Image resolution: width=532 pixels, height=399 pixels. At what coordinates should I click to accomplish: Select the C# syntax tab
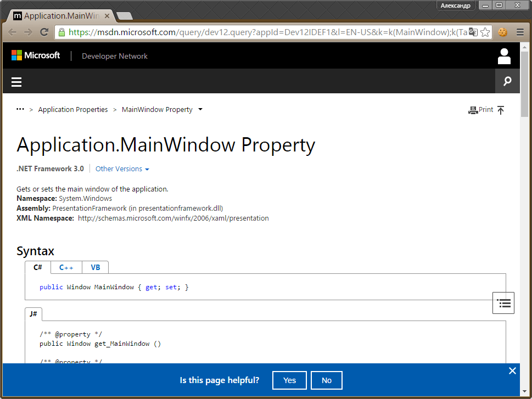coord(38,267)
